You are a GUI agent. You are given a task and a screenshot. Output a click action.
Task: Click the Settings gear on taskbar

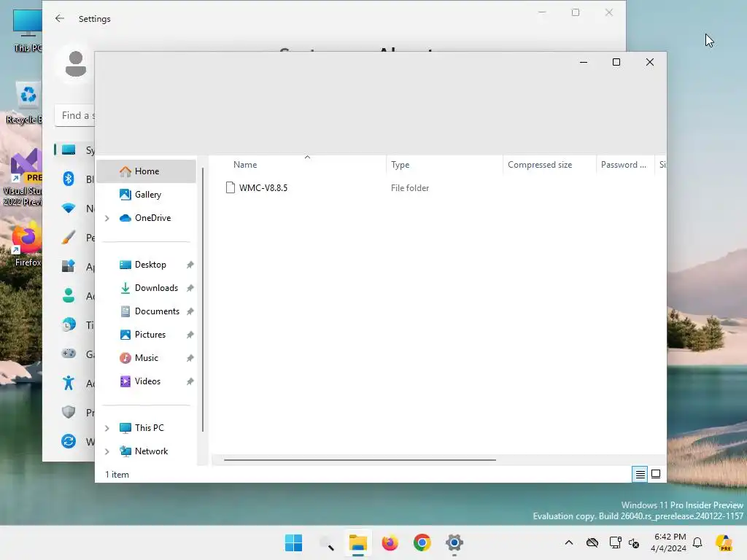coord(454,542)
